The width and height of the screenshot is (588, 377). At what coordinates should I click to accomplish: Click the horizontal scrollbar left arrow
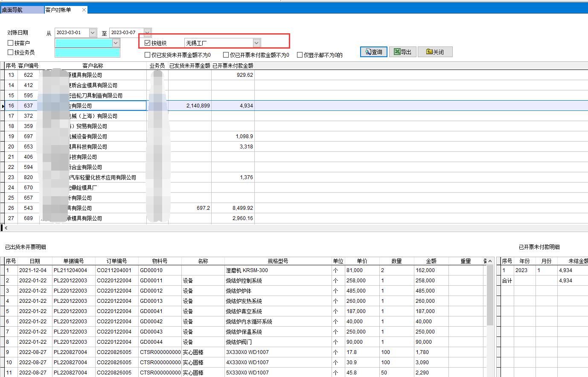click(6, 228)
